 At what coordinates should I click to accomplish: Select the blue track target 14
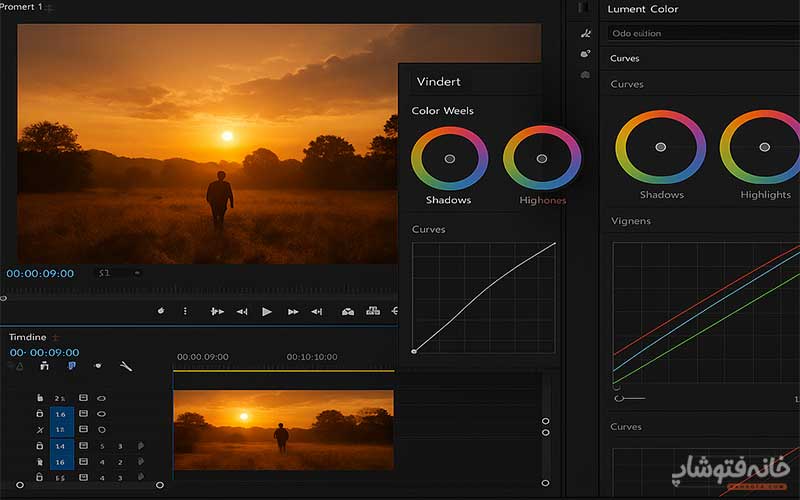[x=62, y=446]
